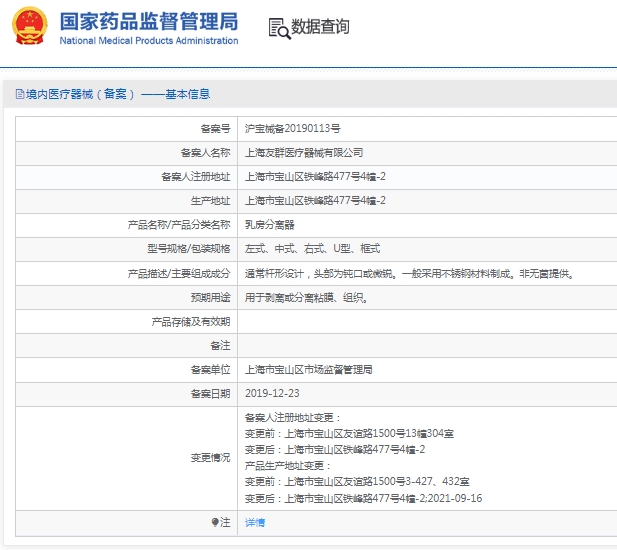Click the 备案号 label
This screenshot has height=550, width=617.
(215, 129)
